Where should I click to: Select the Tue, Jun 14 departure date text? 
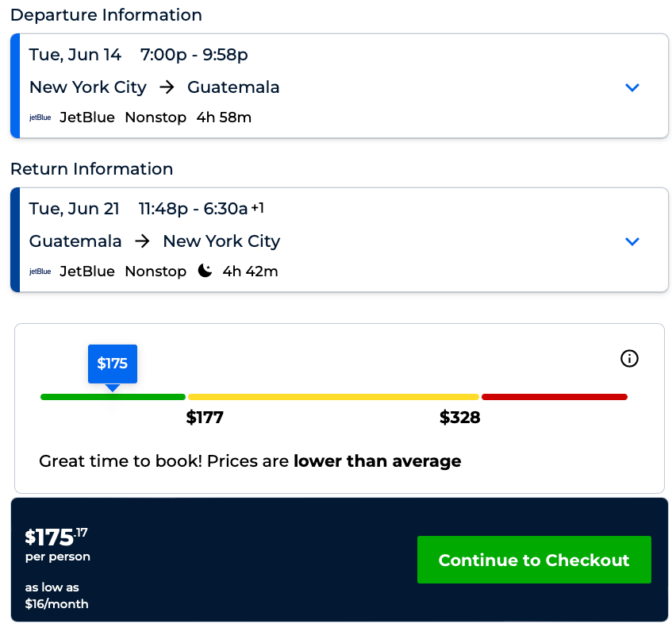click(75, 55)
